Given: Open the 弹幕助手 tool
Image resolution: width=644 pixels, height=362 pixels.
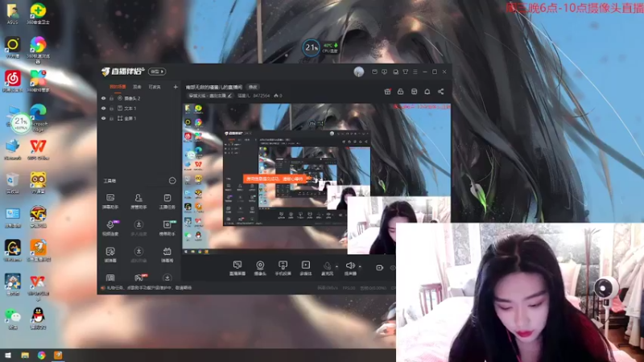Looking at the screenshot, I should 110,202.
